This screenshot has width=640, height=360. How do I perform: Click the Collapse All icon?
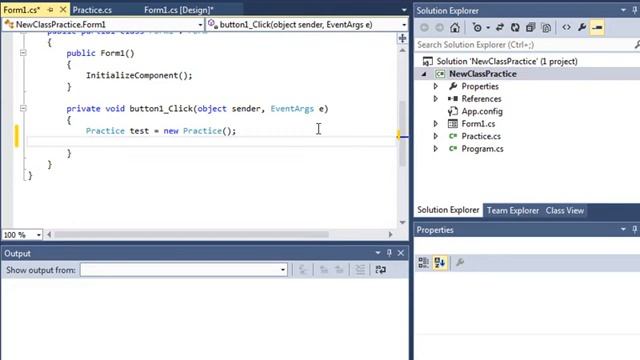[x=530, y=27]
